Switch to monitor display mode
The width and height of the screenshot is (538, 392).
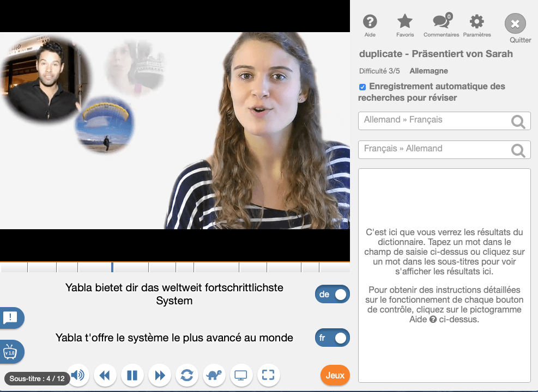(x=241, y=375)
